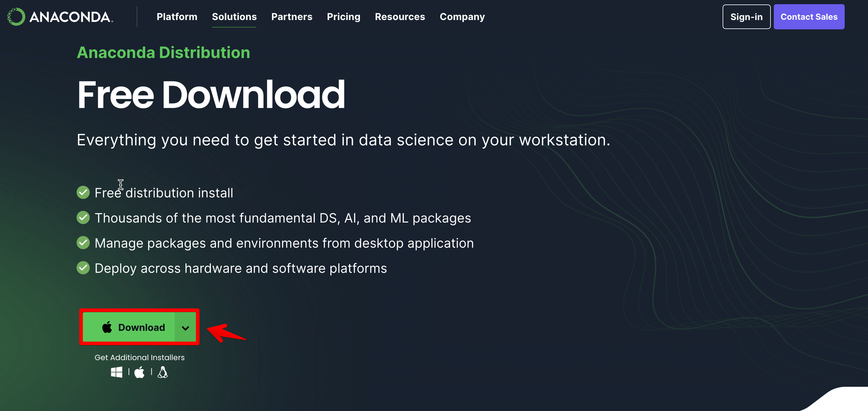Screen dimensions: 868x411
Task: Click checkmark beside Deploy across hardware line
Action: 83,268
